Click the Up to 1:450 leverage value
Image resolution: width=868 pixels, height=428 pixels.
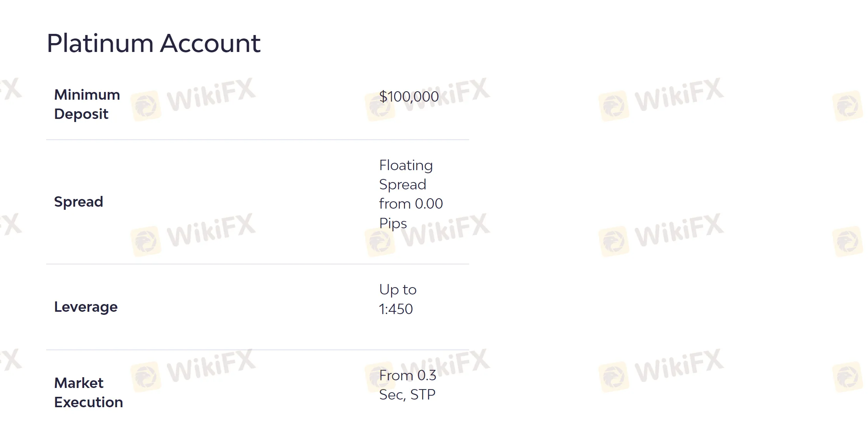tap(398, 299)
